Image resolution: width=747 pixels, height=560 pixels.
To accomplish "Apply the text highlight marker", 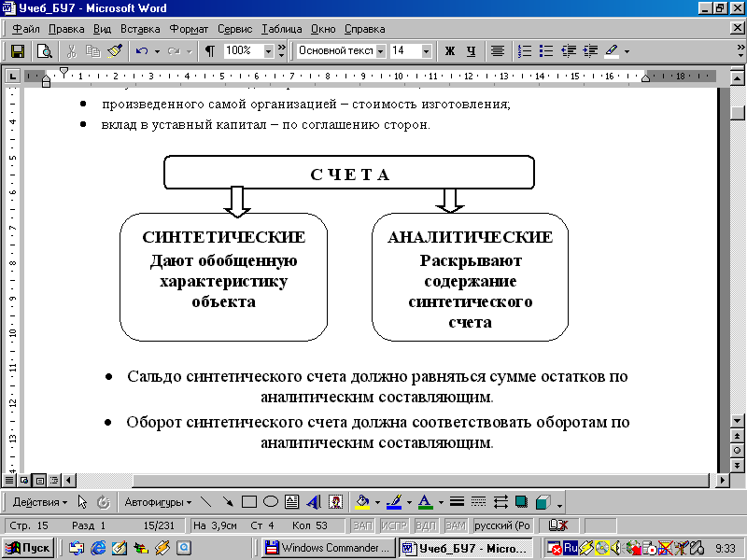I will 612,51.
